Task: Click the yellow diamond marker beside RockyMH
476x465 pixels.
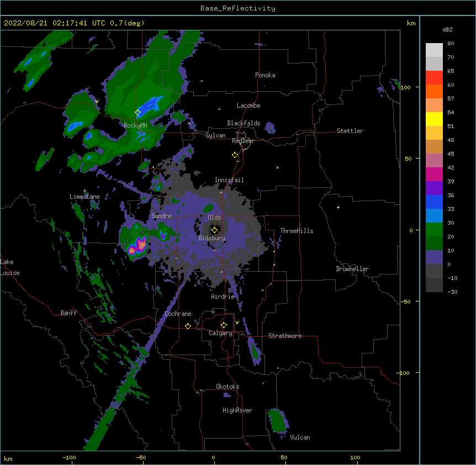Action: coord(137,112)
